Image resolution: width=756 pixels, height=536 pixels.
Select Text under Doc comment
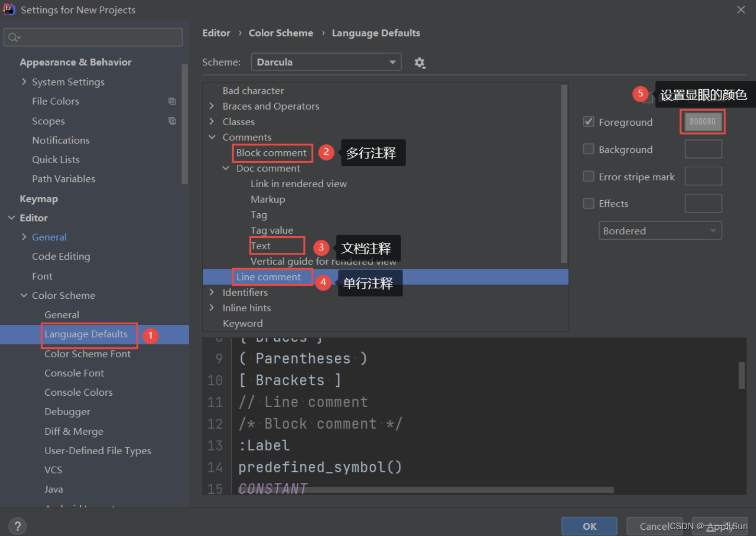261,246
